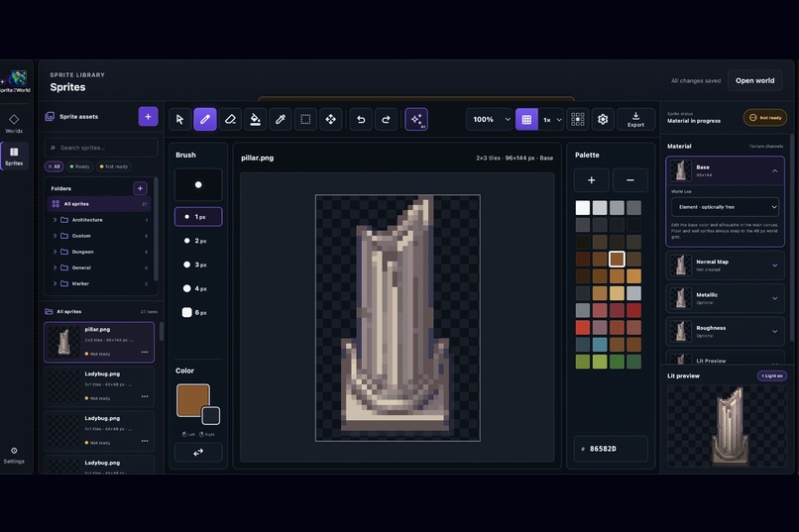Select the rectangular marquee tool
The image size is (799, 532).
click(305, 119)
